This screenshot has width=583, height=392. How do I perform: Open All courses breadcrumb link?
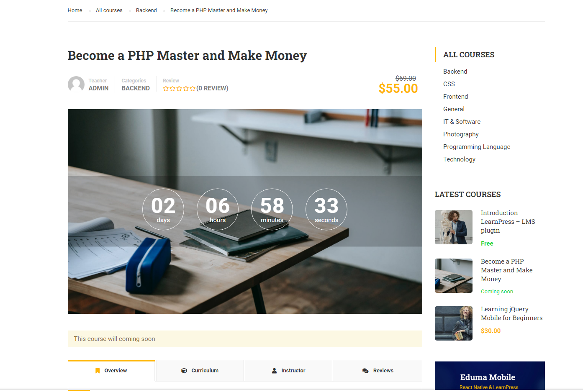point(109,10)
